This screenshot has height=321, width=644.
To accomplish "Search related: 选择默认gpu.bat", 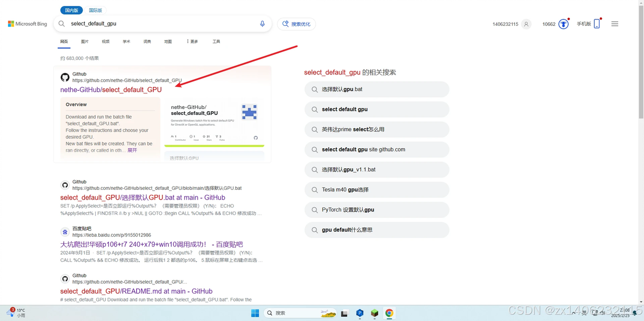I will pos(377,90).
